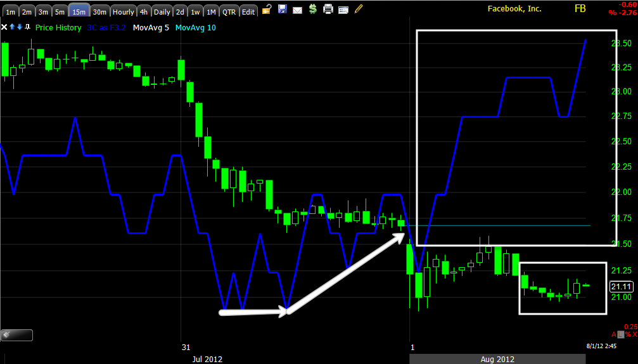Click the 1 date marker on time axis

[x=412, y=348]
